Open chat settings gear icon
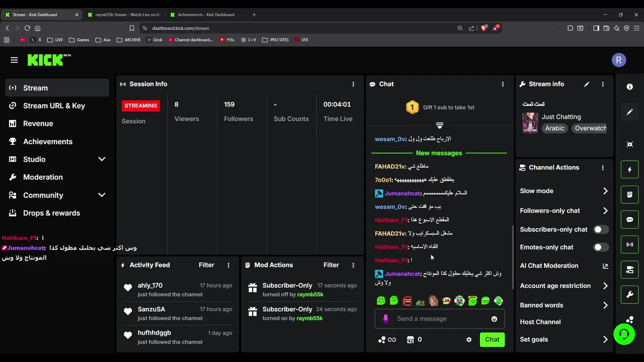644x362 pixels. click(469, 340)
